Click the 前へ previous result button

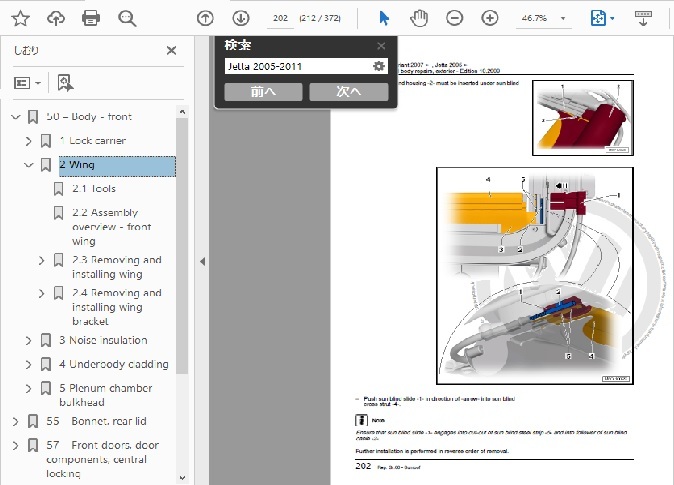click(263, 92)
